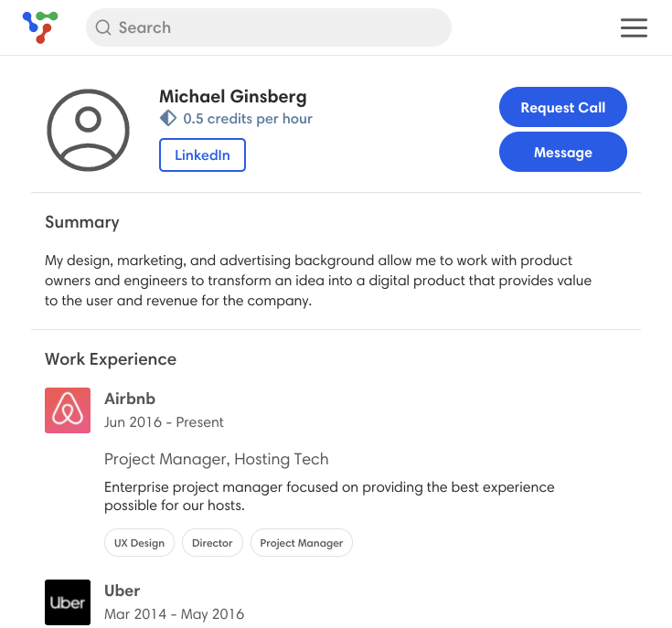Viewport: 672px width, 628px height.
Task: Click the Michael Ginsberg name heading
Action: (x=233, y=96)
